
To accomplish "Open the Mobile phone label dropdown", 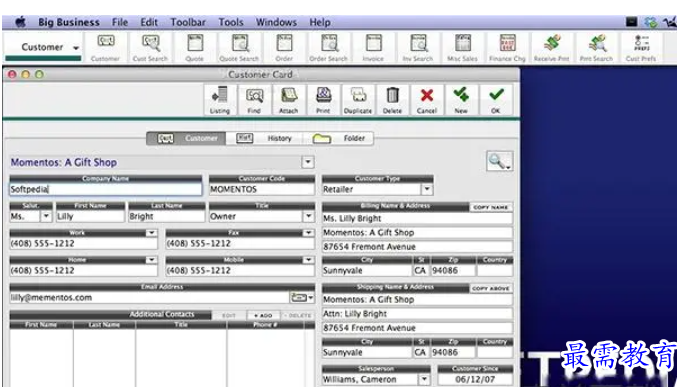I will tap(308, 260).
